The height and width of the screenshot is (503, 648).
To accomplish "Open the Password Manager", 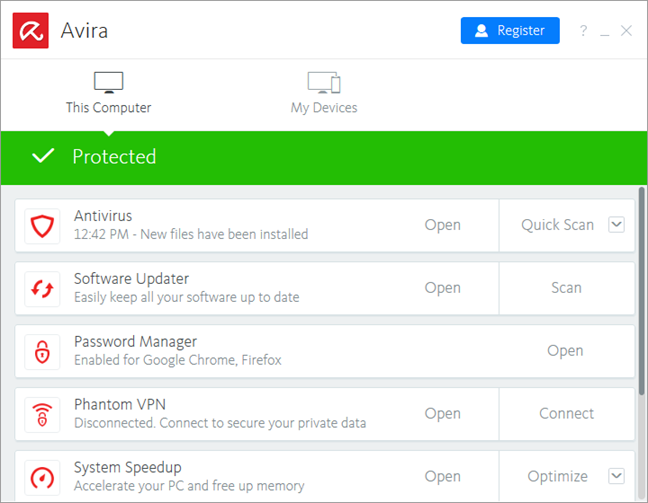I will click(x=565, y=351).
